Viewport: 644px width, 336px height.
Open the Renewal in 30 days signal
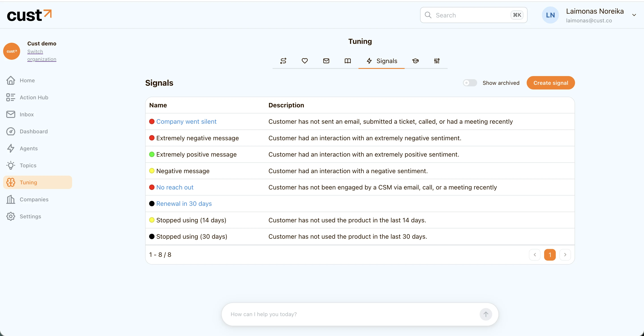[x=184, y=204]
